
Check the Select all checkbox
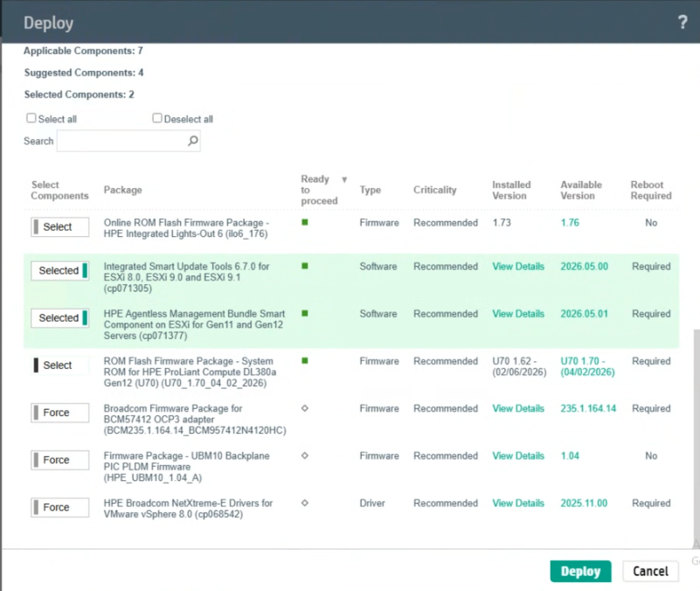(31, 118)
